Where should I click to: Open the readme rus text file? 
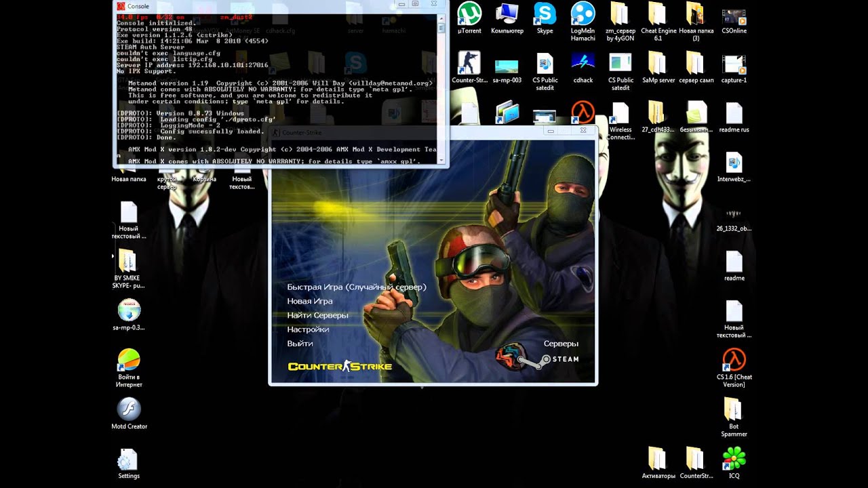734,117
